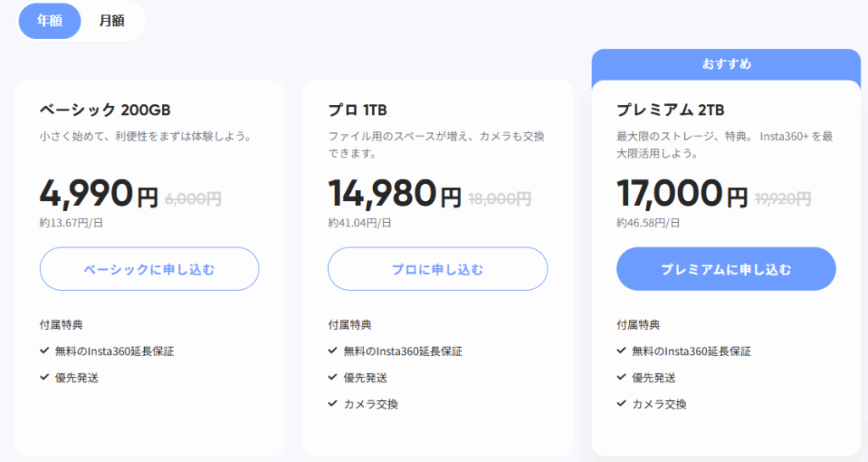Switch to 月額 monthly billing toggle

pos(112,21)
